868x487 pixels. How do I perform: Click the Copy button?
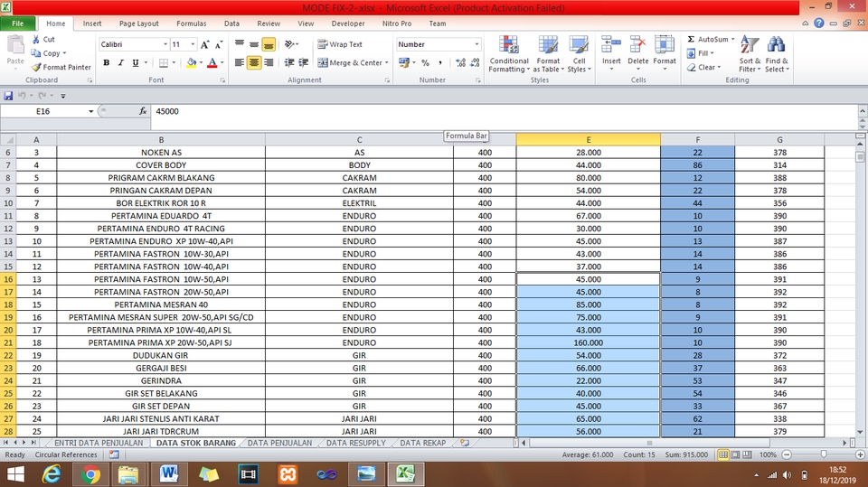(49, 53)
